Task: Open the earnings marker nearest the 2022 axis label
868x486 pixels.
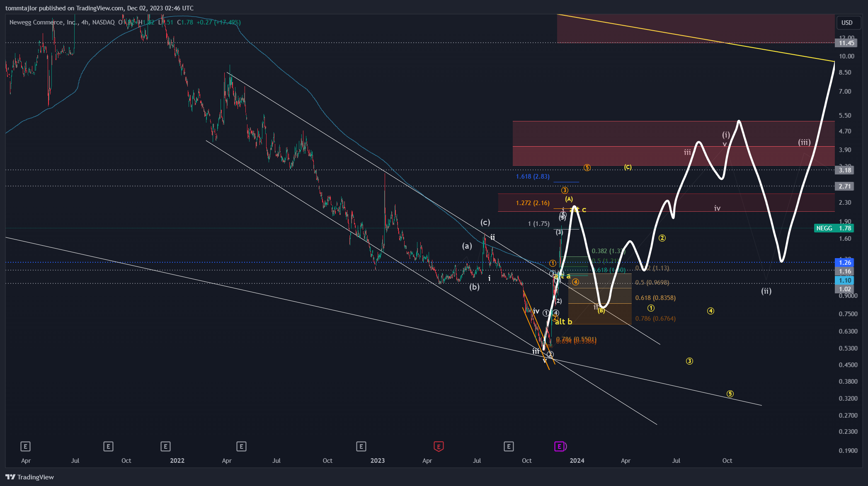Action: point(165,446)
